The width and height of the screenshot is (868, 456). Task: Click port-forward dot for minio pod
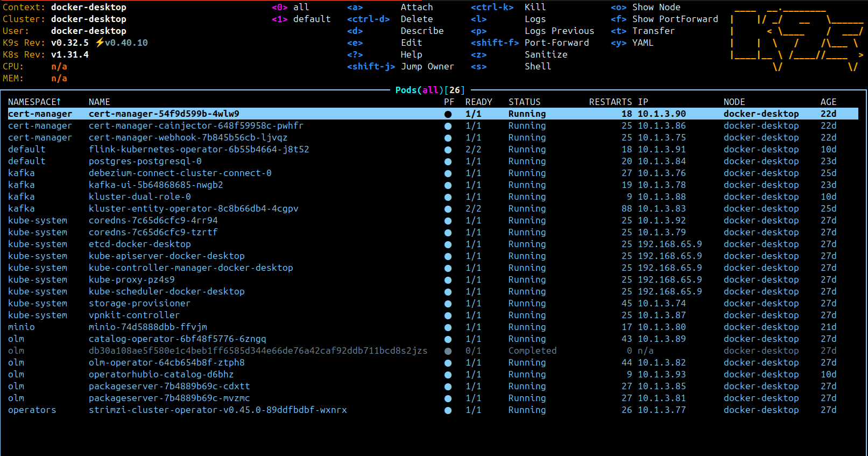click(x=448, y=327)
